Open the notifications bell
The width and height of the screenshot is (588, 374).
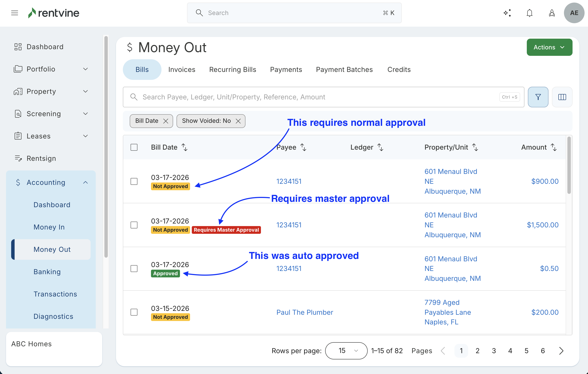(529, 13)
